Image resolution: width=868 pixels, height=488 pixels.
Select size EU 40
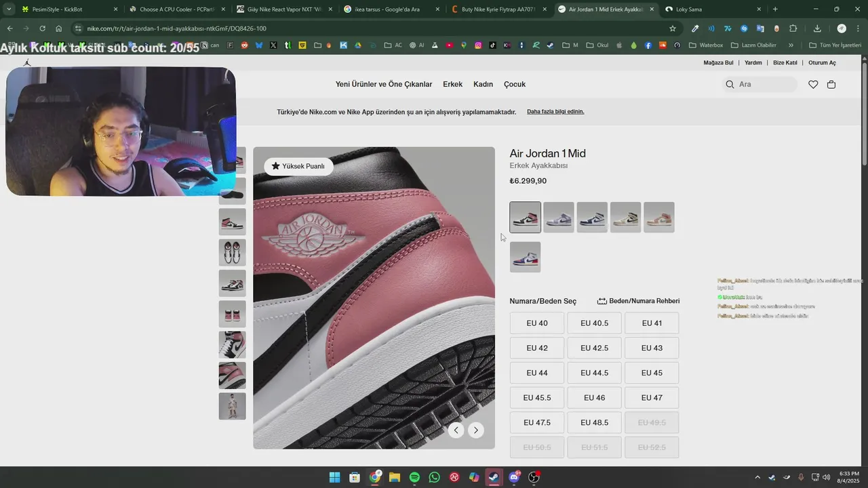click(537, 323)
